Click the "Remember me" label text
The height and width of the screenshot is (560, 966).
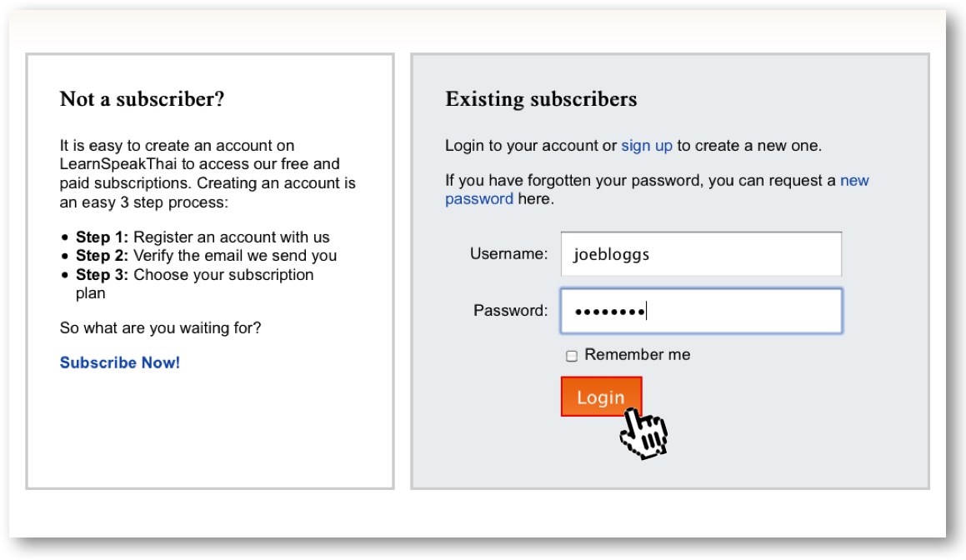click(638, 355)
